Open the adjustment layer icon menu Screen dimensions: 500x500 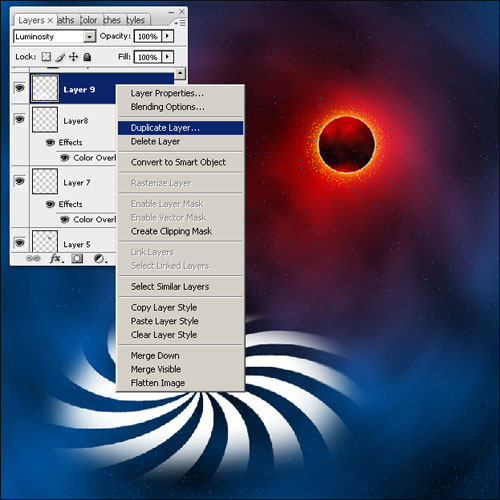click(x=100, y=259)
